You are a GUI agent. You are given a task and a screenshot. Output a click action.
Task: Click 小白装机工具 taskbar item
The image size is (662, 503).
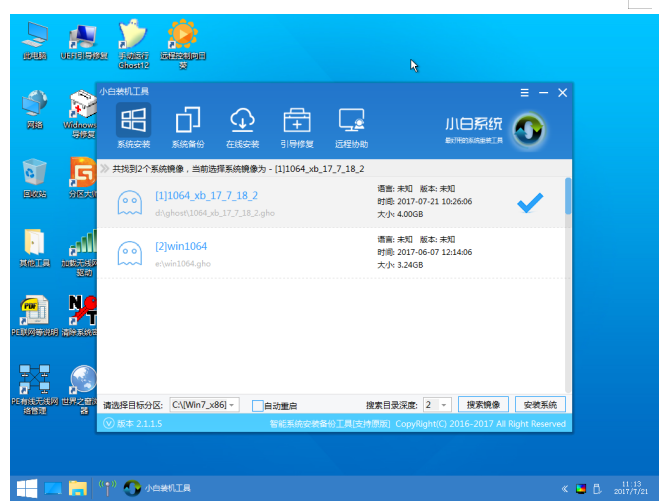point(157,488)
